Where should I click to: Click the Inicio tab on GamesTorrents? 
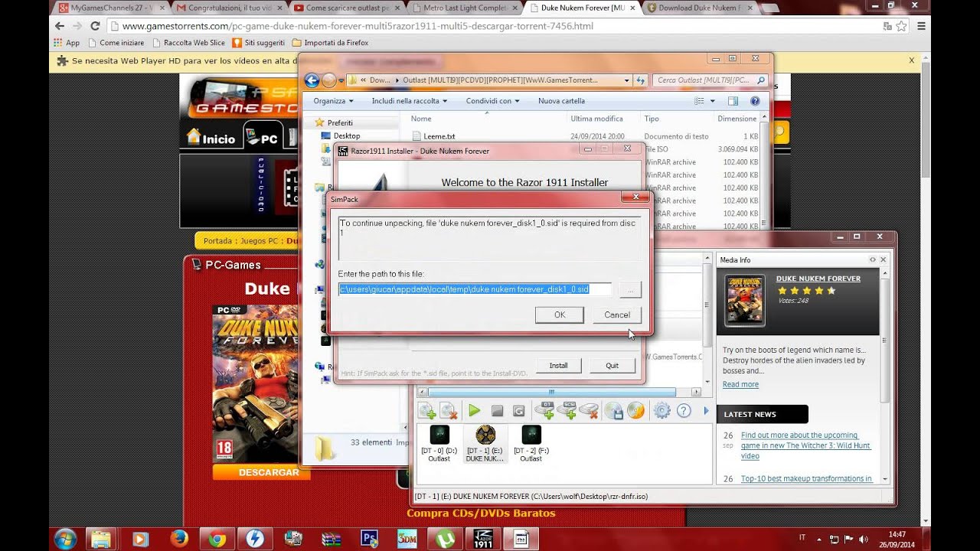pos(211,138)
